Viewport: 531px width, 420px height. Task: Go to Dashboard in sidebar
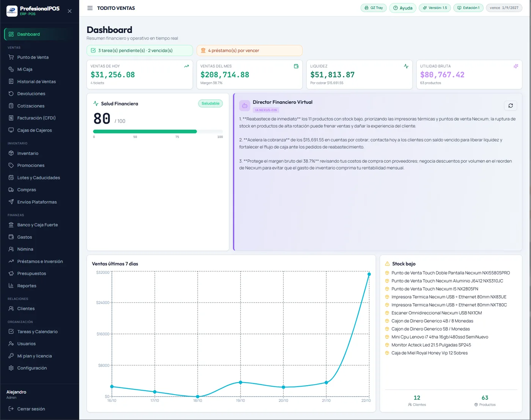[x=39, y=34]
